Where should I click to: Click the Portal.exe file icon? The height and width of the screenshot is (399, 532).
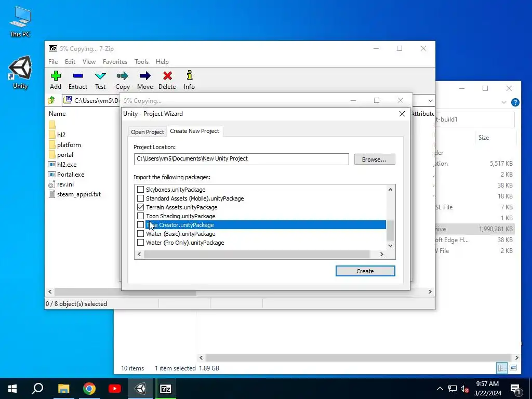(52, 175)
